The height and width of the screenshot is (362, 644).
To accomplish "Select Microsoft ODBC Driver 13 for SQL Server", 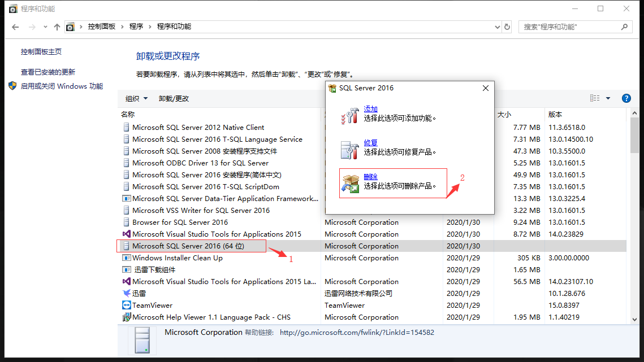I will coord(200,163).
